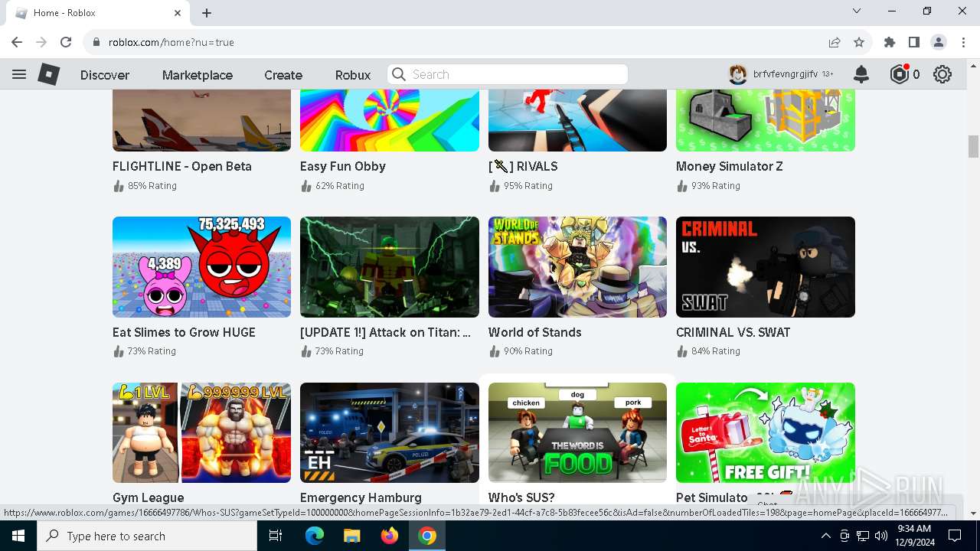Click the taskbar clock showing 9:34 AM
Viewport: 980px width, 551px height.
(x=913, y=536)
